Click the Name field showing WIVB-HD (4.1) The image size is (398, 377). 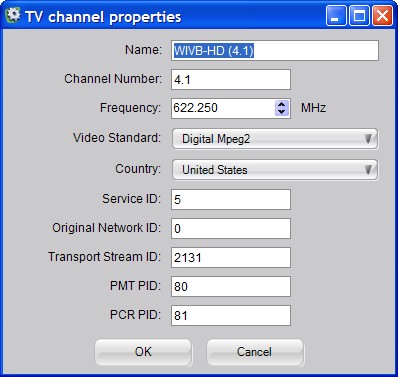click(275, 50)
